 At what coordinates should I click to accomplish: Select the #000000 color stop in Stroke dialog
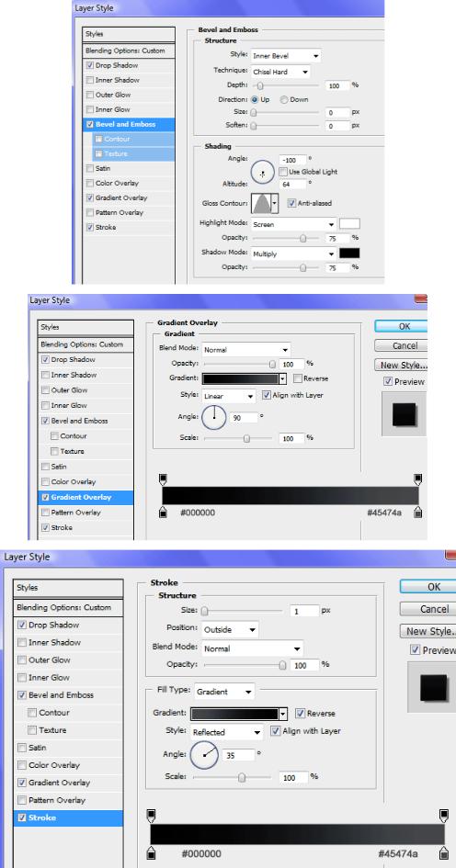pos(151,852)
